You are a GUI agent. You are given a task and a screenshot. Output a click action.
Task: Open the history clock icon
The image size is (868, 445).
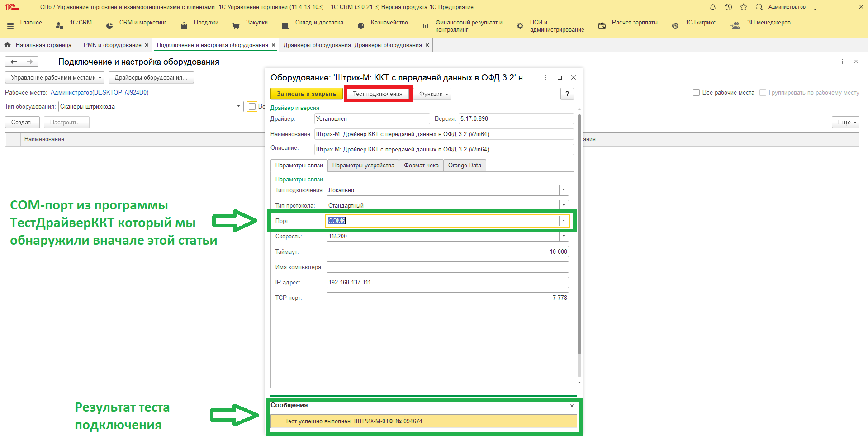(x=728, y=7)
